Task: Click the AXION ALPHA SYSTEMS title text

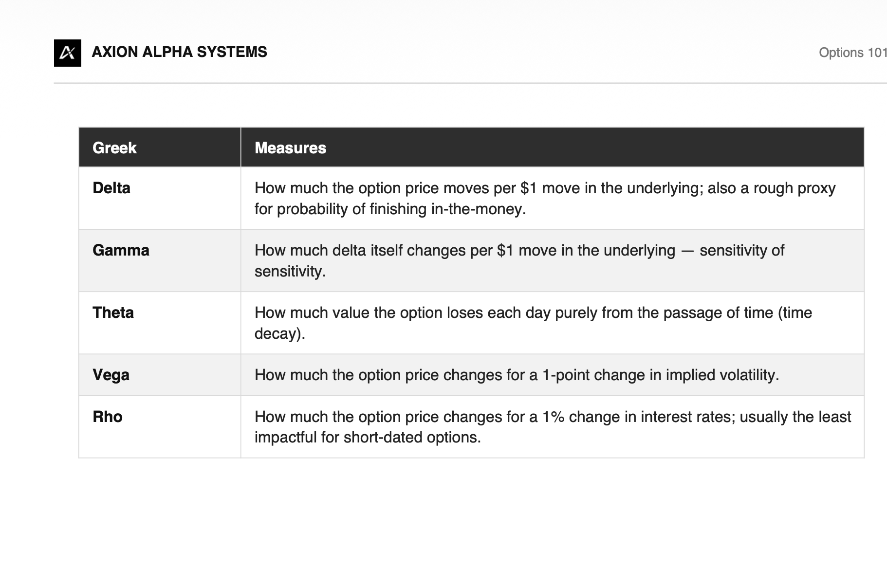Action: [179, 52]
